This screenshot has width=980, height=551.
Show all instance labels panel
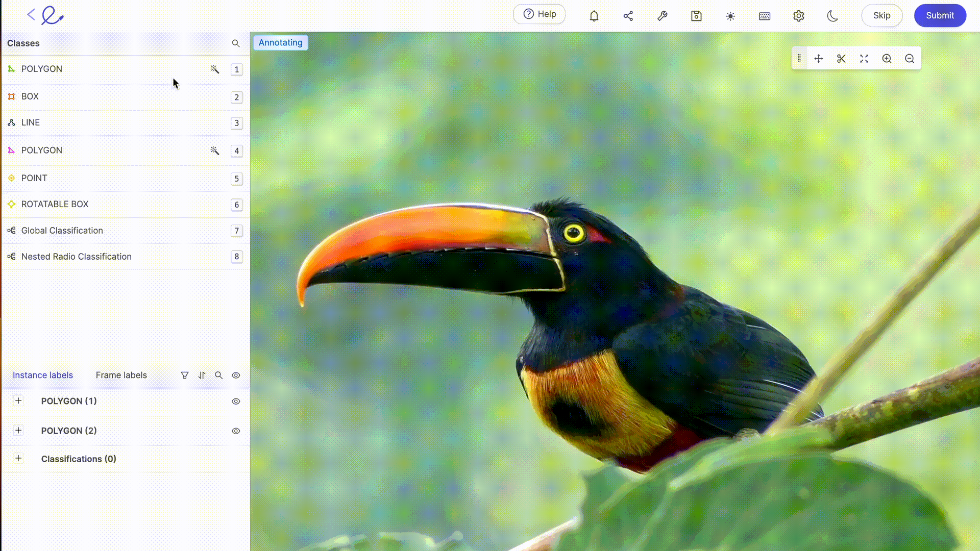236,375
